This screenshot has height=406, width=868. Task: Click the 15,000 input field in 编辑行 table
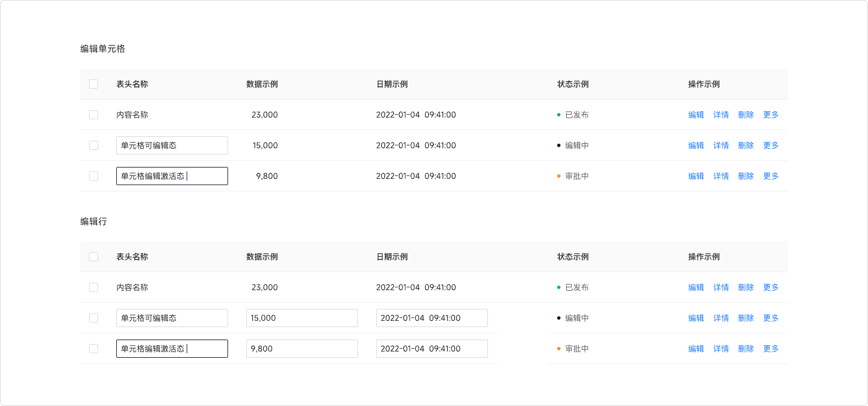(302, 318)
